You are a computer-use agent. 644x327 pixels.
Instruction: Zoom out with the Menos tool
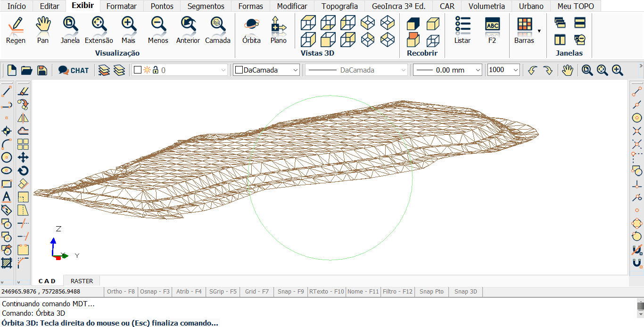pyautogui.click(x=158, y=25)
